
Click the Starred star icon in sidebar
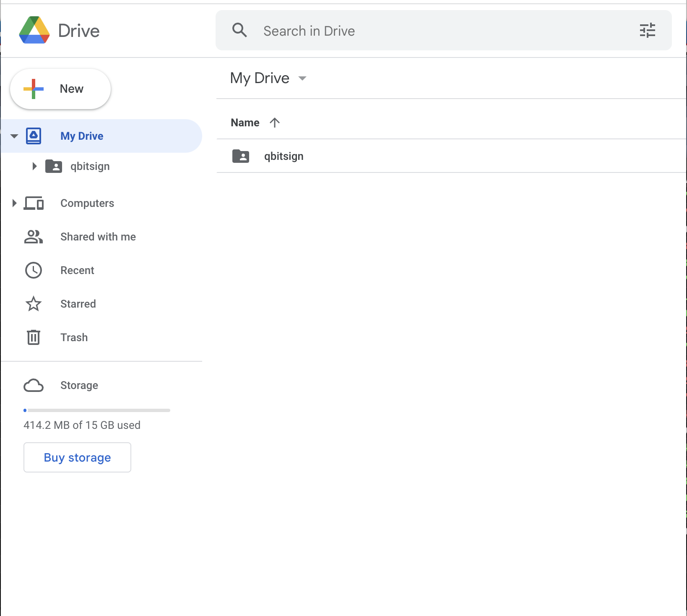coord(34,304)
